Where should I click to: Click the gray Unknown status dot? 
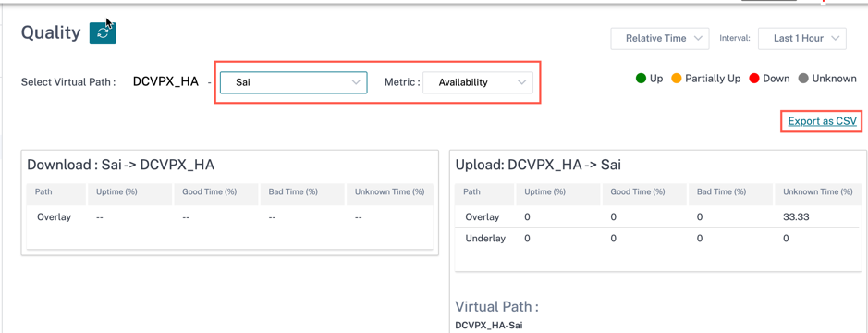tap(803, 79)
